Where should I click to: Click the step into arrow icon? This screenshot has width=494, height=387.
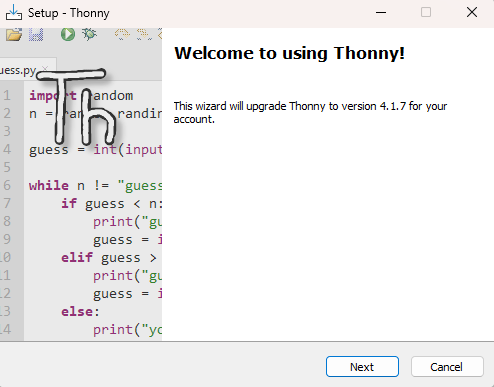(x=143, y=34)
